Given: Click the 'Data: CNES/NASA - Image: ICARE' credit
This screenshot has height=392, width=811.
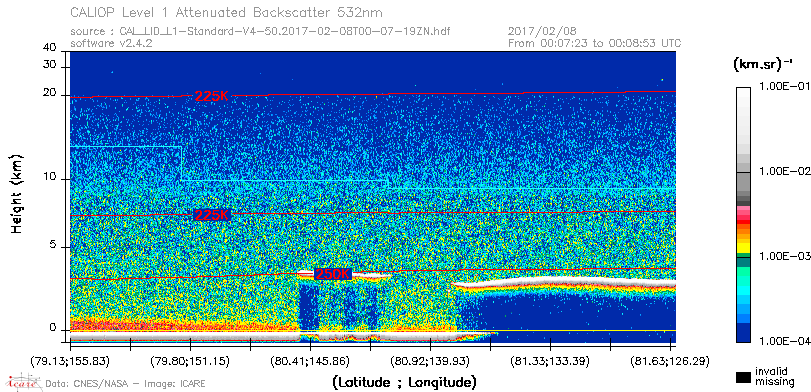Looking at the screenshot, I should coord(126,383).
